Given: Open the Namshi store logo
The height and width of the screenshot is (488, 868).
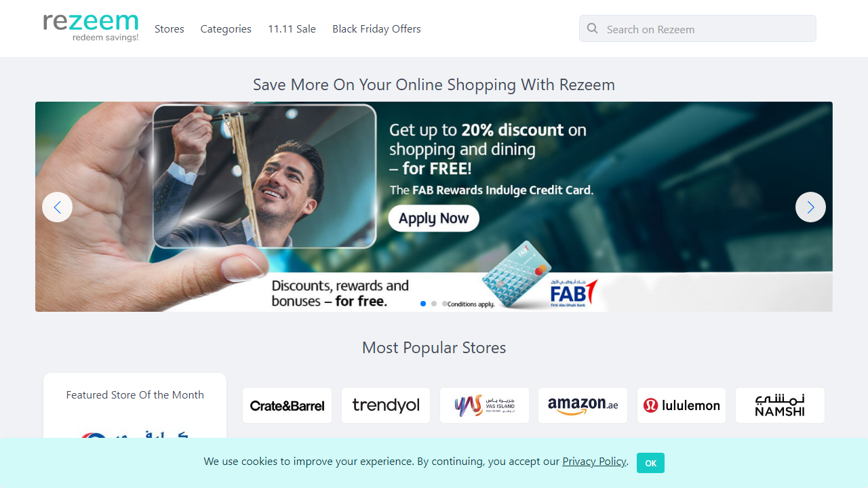Looking at the screenshot, I should point(780,405).
